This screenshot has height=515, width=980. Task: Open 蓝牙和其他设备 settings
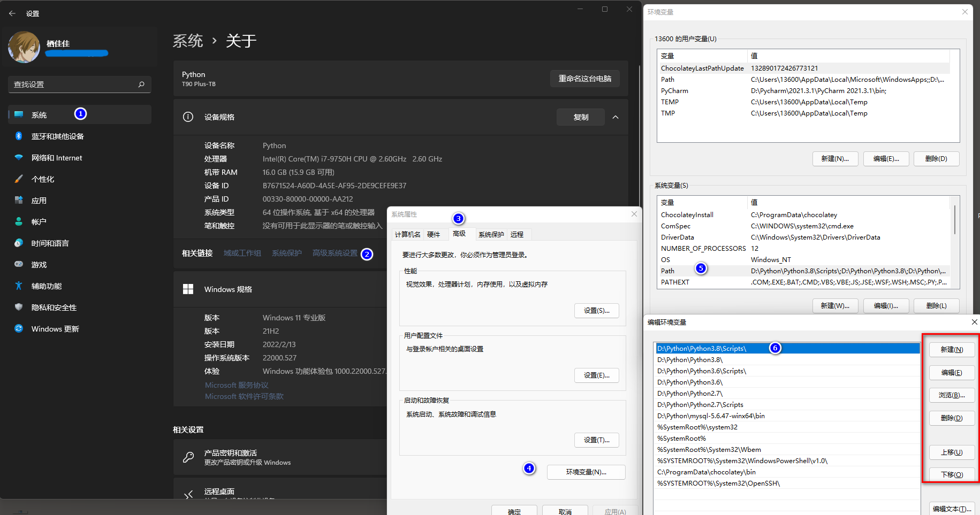pyautogui.click(x=80, y=136)
